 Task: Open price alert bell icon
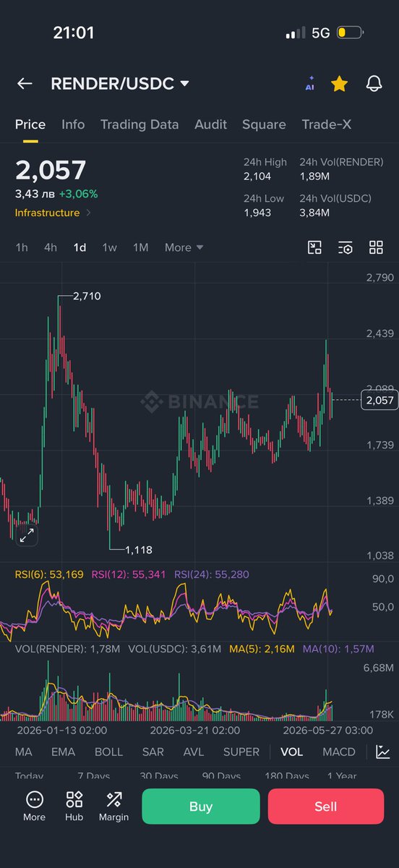tap(374, 84)
